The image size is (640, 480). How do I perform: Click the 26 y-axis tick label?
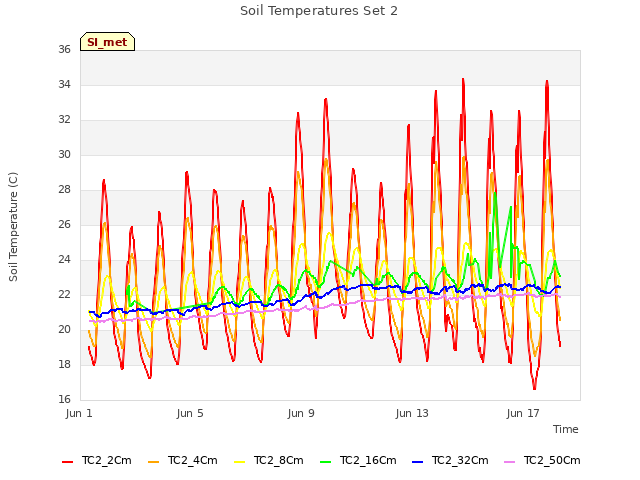point(64,224)
